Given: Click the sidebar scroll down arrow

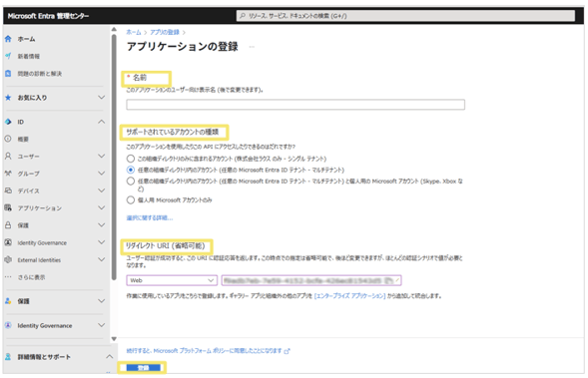Looking at the screenshot, I should click(114, 339).
